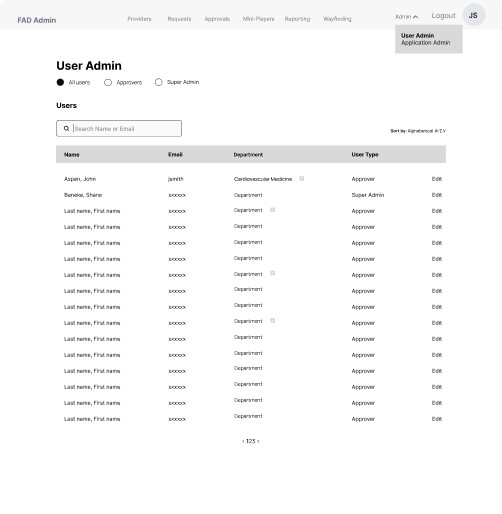The height and width of the screenshot is (514, 502).
Task: Click the name Benefer, Shane
Action: pyautogui.click(x=83, y=195)
